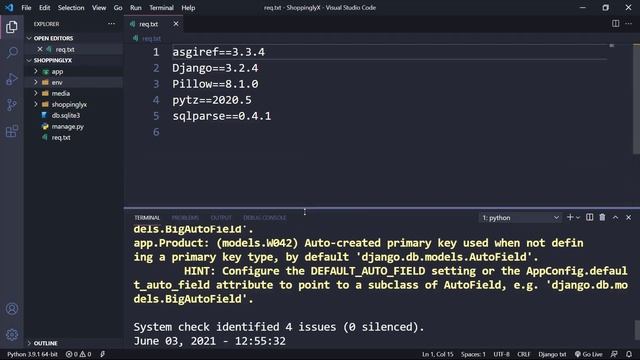The image size is (640, 360).
Task: Open the Explorer view in activity bar
Action: [12, 27]
